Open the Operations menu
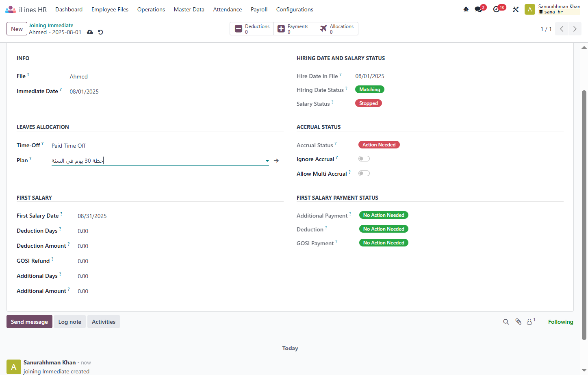Viewport: 588px width, 375px height. click(x=151, y=9)
